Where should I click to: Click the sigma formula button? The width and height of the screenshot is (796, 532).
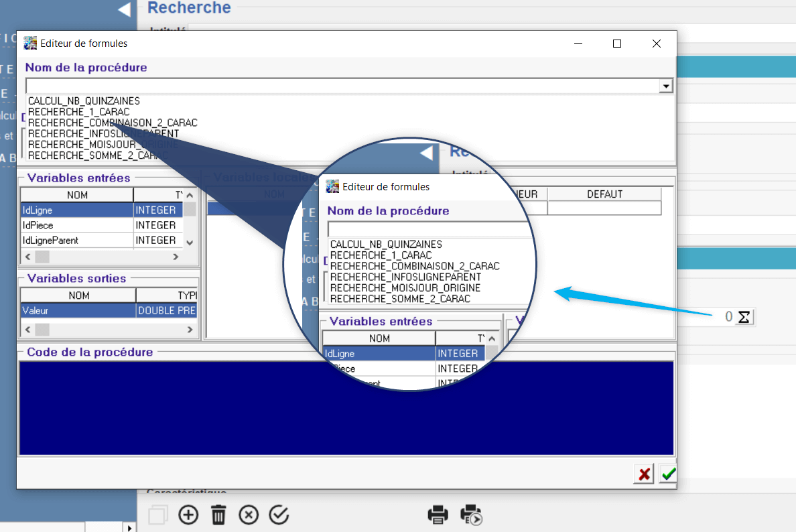744,317
